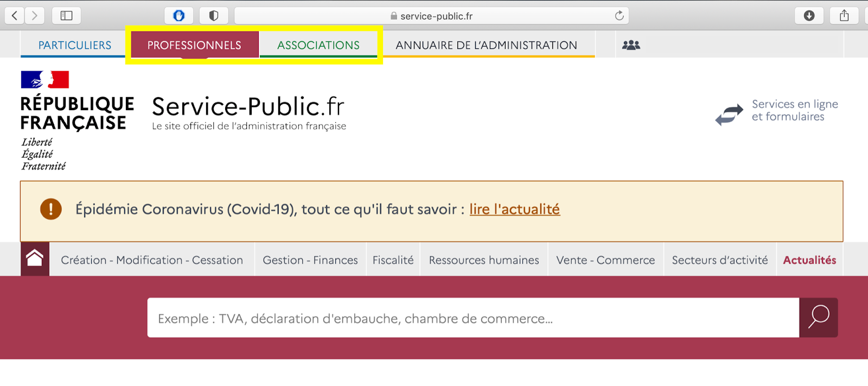Go forward with the Safari forward arrow
The image size is (868, 386).
coord(35,16)
